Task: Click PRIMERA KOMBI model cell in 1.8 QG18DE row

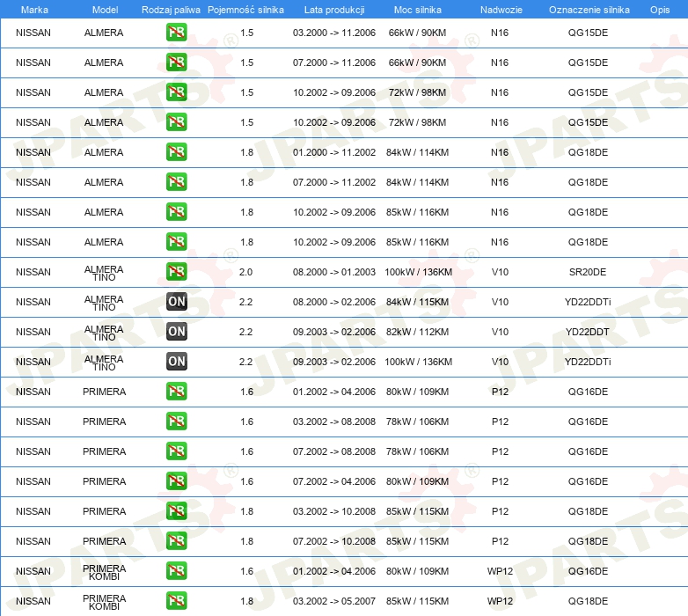Action: click(104, 602)
